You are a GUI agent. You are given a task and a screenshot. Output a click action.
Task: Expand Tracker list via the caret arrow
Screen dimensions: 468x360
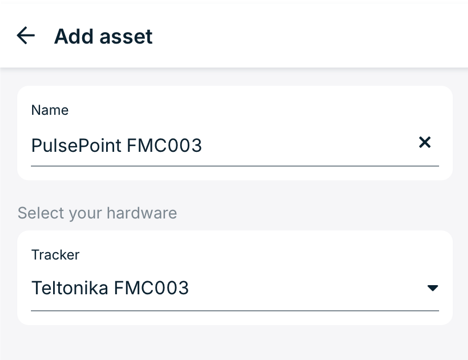coord(432,288)
